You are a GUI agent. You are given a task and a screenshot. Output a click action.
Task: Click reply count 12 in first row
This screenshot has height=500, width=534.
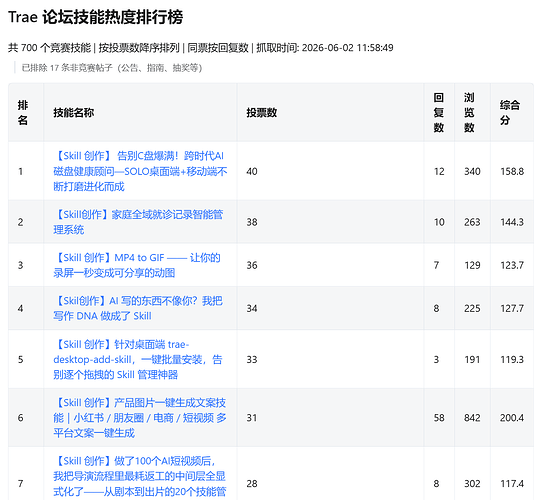[x=439, y=171]
